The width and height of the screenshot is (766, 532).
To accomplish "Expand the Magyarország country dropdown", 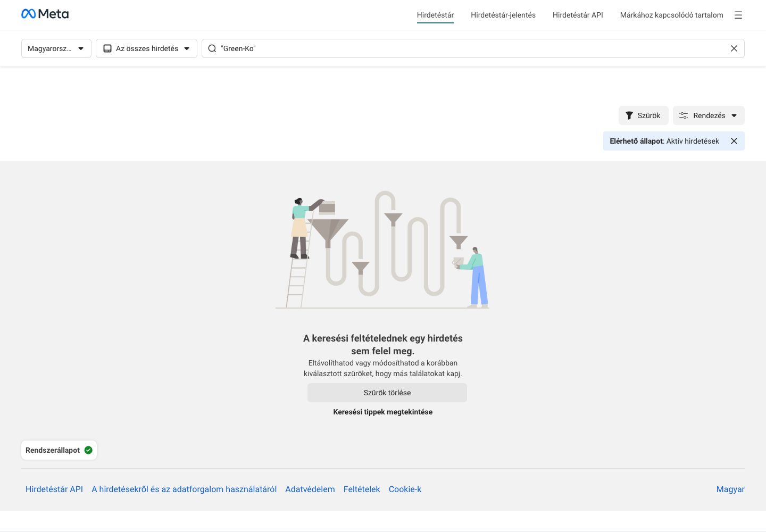I will [56, 48].
